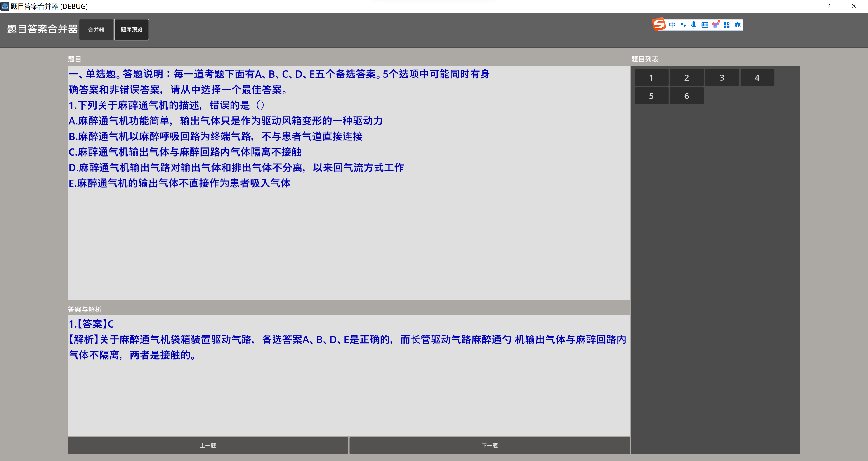Image resolution: width=868 pixels, height=461 pixels.
Task: Jump to question 4 in list
Action: 757,77
